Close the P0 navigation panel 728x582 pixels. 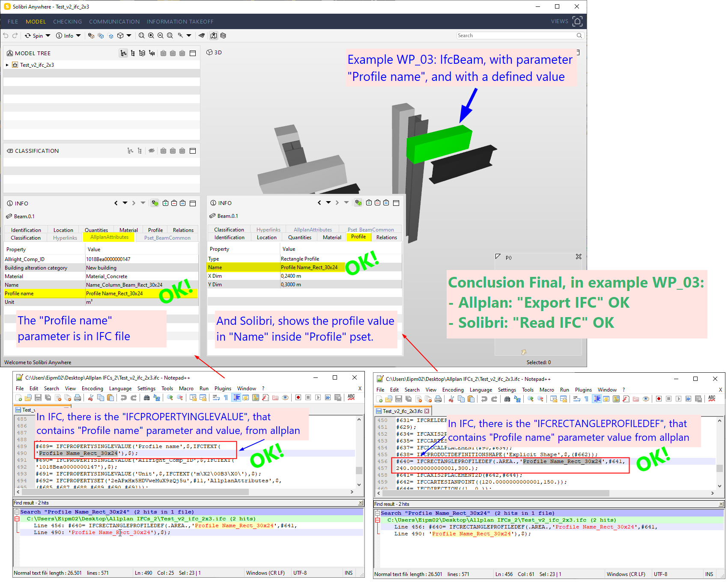(579, 257)
